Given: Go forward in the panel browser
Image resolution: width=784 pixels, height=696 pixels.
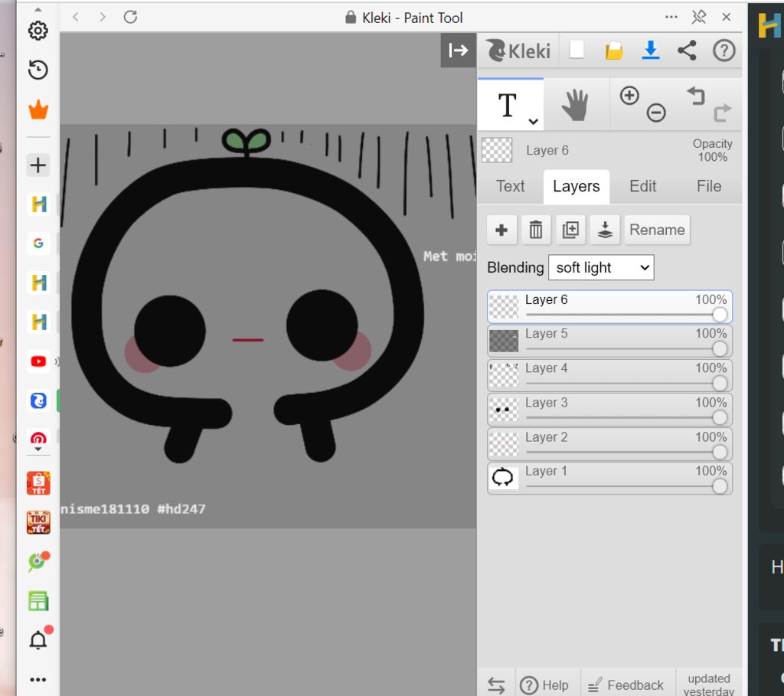Looking at the screenshot, I should (x=103, y=17).
